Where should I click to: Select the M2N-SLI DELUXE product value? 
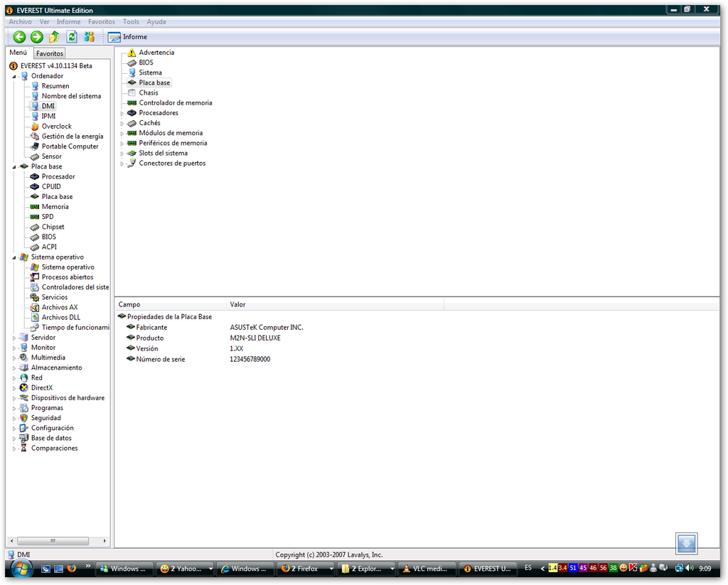[255, 338]
